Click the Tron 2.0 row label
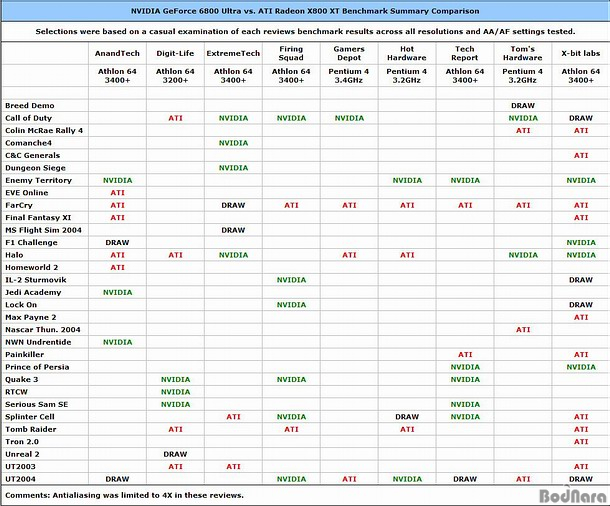The width and height of the screenshot is (610, 506). 22,441
